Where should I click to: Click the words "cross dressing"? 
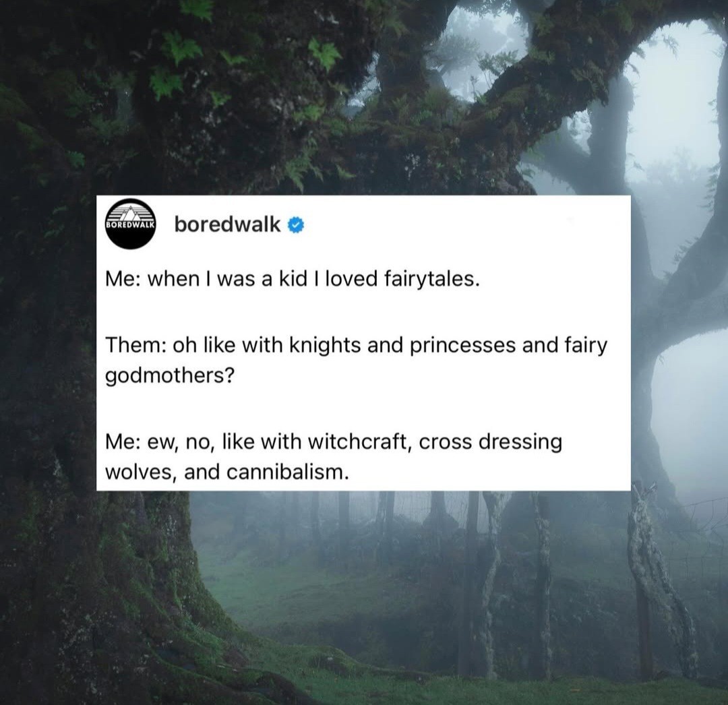[x=490, y=442]
